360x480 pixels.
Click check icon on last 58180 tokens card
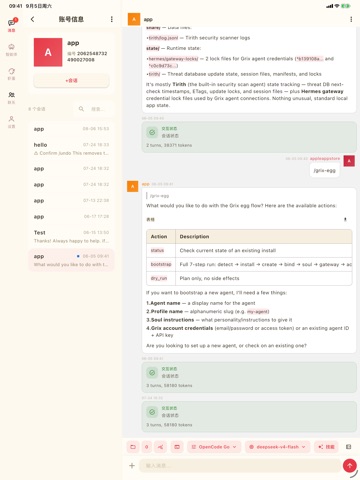(152, 412)
